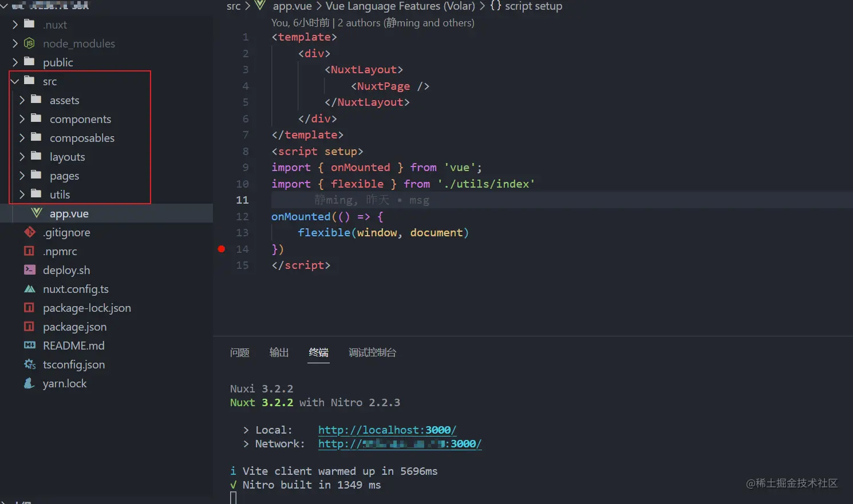Viewport: 853px width, 504px height.
Task: Click the script setup breadcrumb label
Action: pos(534,6)
